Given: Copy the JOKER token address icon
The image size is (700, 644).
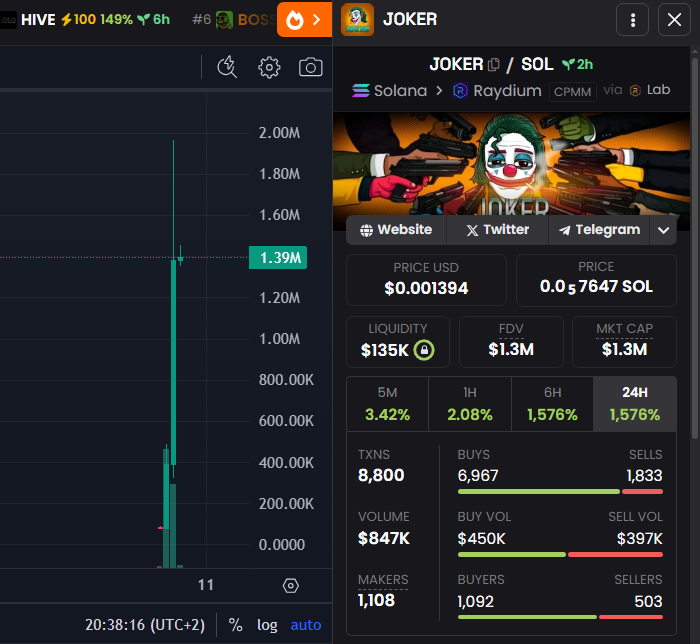Looking at the screenshot, I should (493, 65).
